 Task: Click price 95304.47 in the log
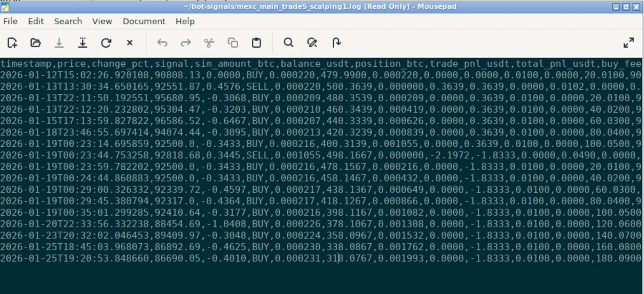178,109
